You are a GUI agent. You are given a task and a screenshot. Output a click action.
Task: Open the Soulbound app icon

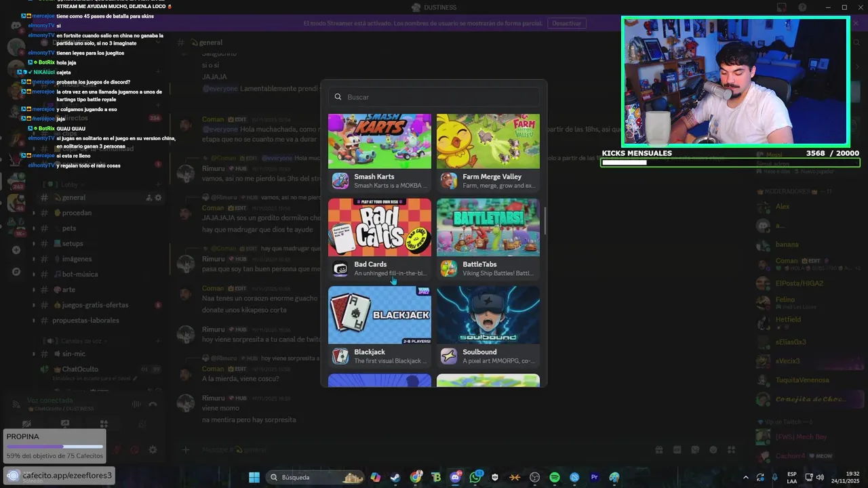[448, 356]
